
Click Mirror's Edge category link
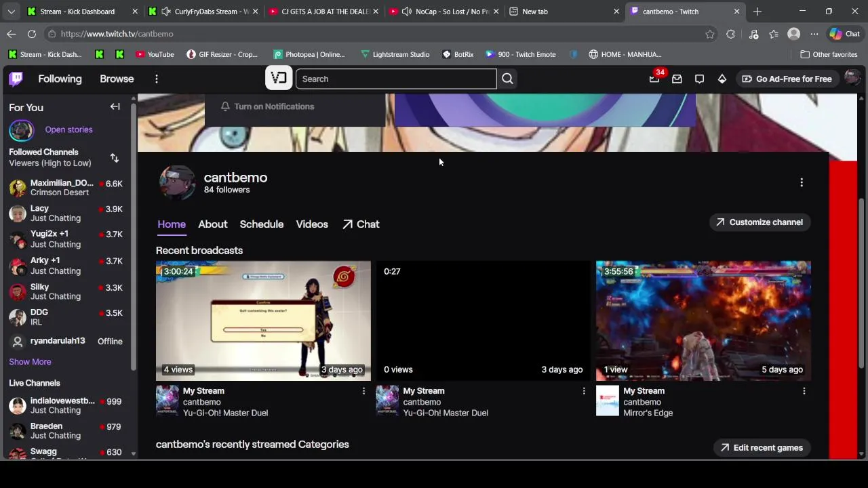[x=648, y=413]
